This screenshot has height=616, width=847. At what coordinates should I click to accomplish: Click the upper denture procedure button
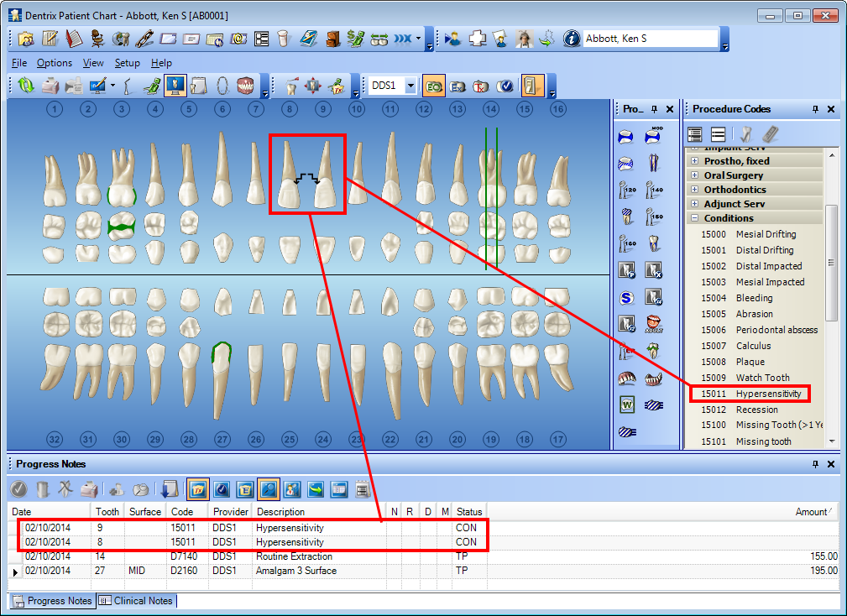pyautogui.click(x=626, y=378)
